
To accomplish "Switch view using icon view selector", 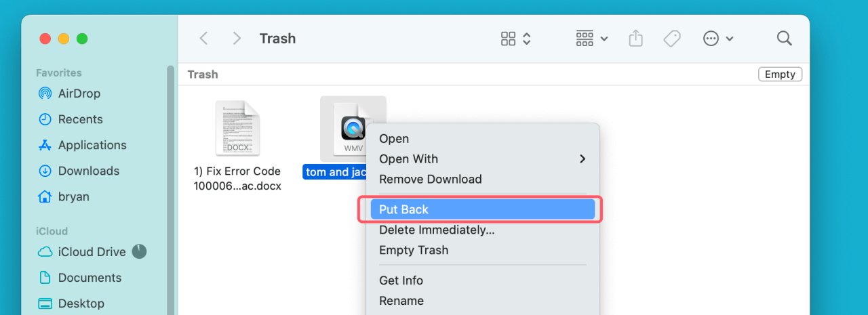I will [515, 39].
